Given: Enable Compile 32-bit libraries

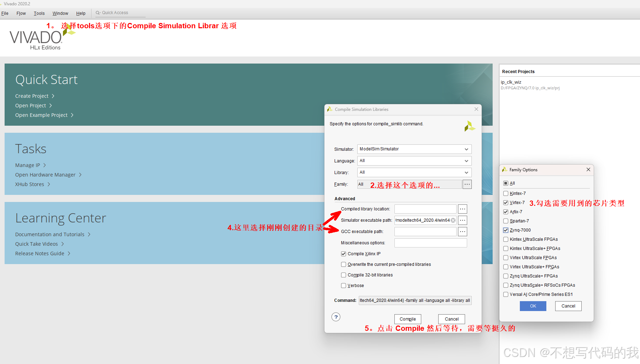Looking at the screenshot, I should pyautogui.click(x=344, y=275).
